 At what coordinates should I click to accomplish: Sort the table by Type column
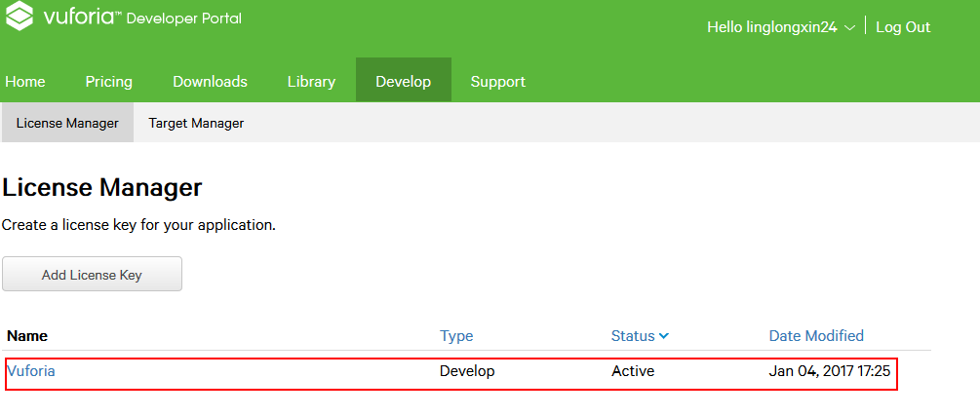(x=456, y=336)
